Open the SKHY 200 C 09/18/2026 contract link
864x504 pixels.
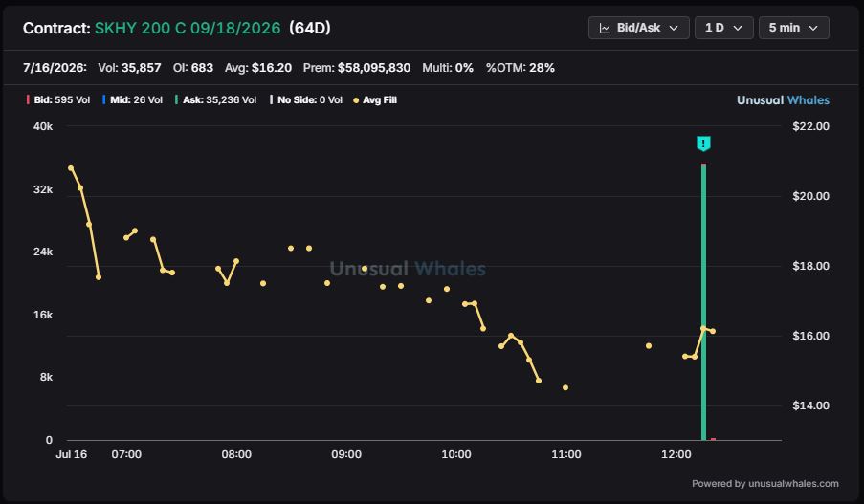(188, 28)
